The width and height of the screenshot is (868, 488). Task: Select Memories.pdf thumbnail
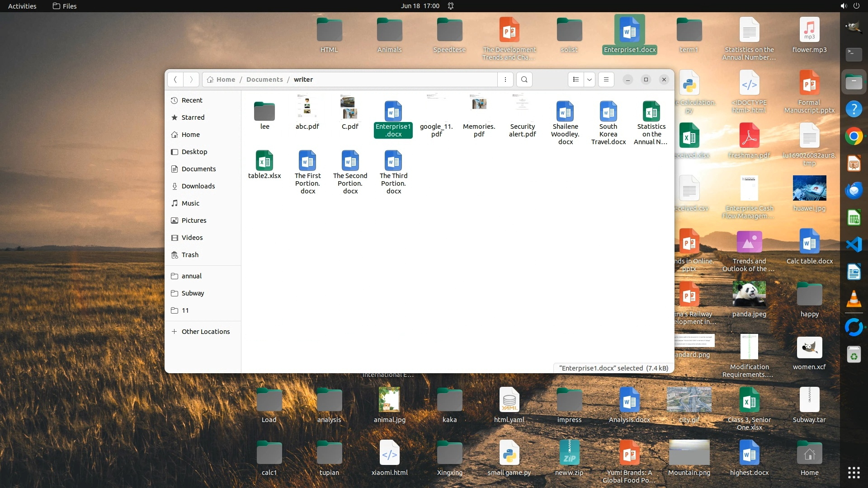click(x=479, y=104)
